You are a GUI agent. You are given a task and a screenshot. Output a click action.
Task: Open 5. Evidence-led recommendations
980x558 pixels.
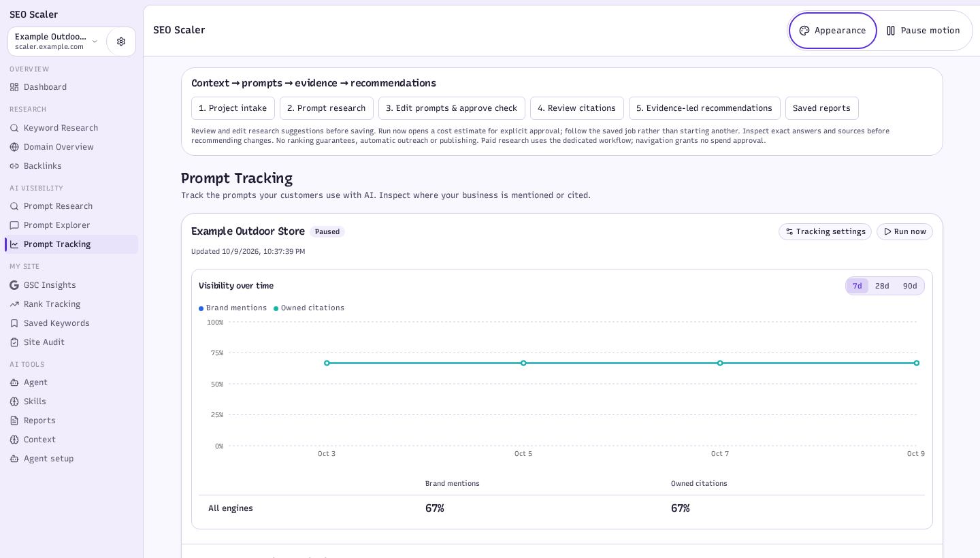pyautogui.click(x=704, y=108)
